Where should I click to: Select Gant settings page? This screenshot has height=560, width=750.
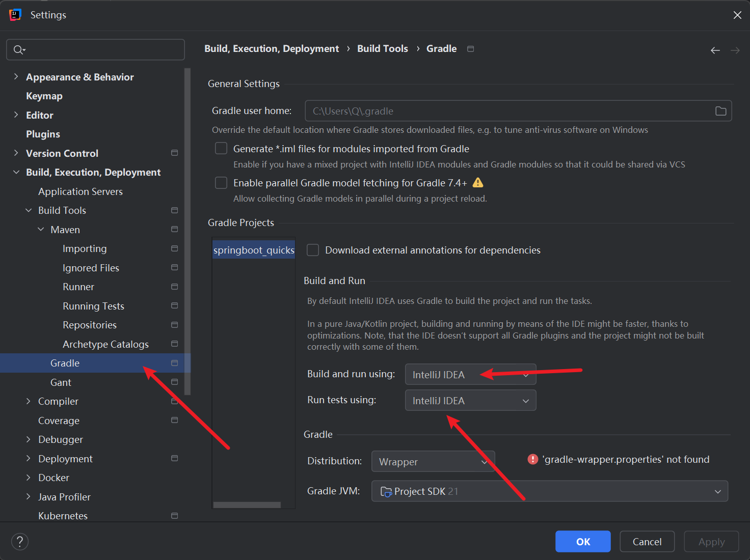(61, 382)
